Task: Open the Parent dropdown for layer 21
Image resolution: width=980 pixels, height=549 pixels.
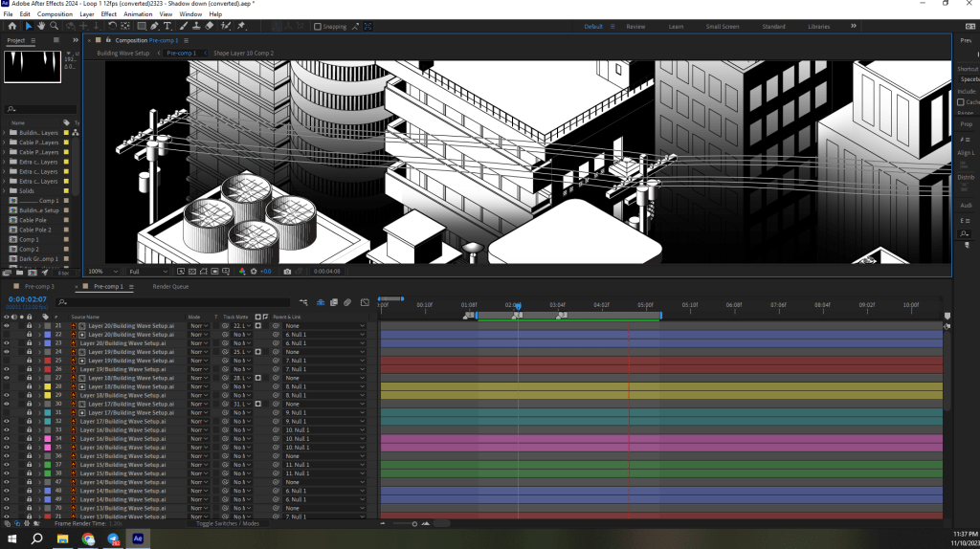Action: [x=323, y=326]
